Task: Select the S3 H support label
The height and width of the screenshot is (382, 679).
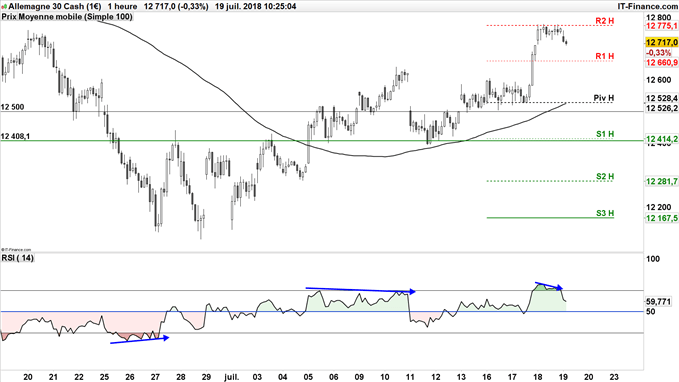Action: click(605, 214)
